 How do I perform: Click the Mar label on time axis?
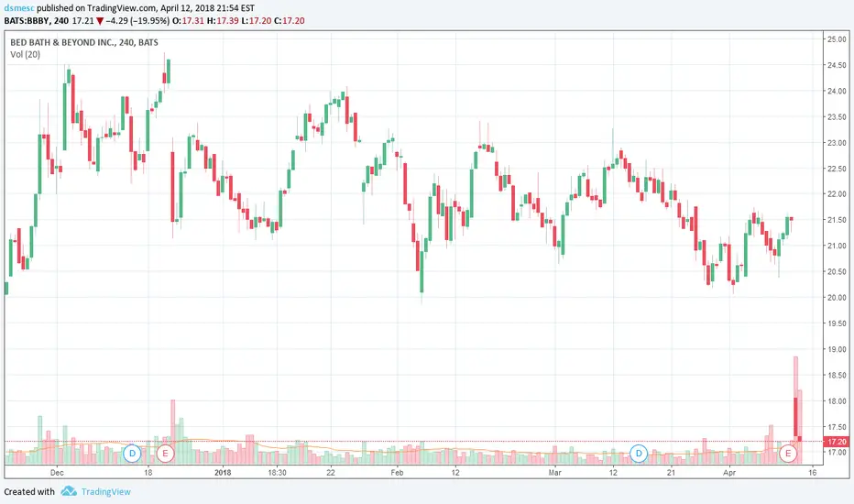click(554, 473)
